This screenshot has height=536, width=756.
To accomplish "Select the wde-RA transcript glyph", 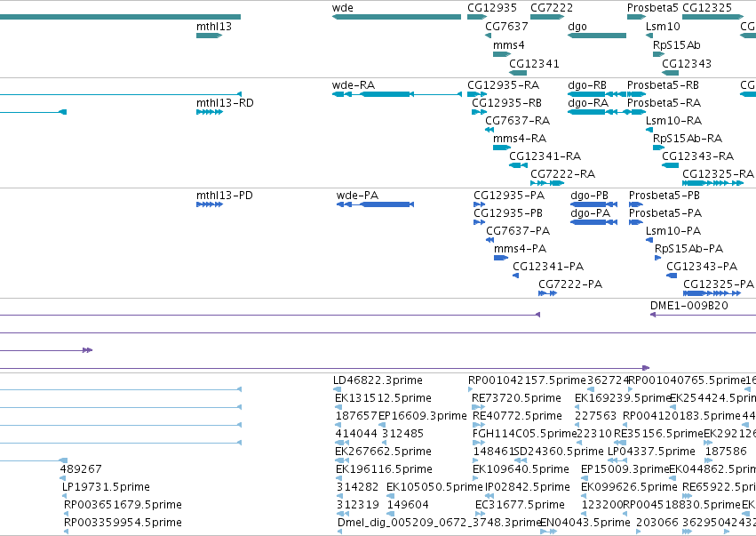I will pyautogui.click(x=397, y=94).
